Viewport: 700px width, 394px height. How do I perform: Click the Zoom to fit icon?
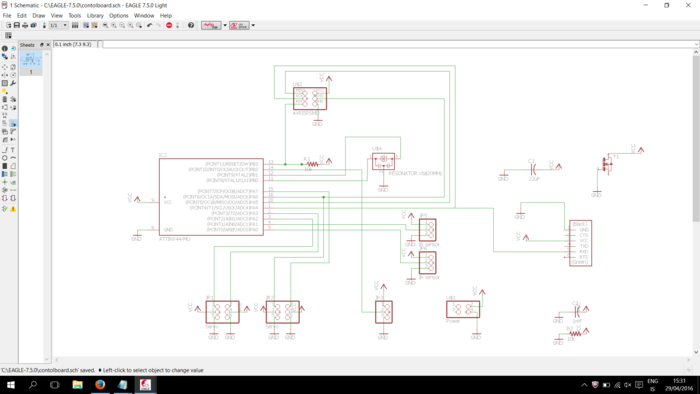click(105, 25)
